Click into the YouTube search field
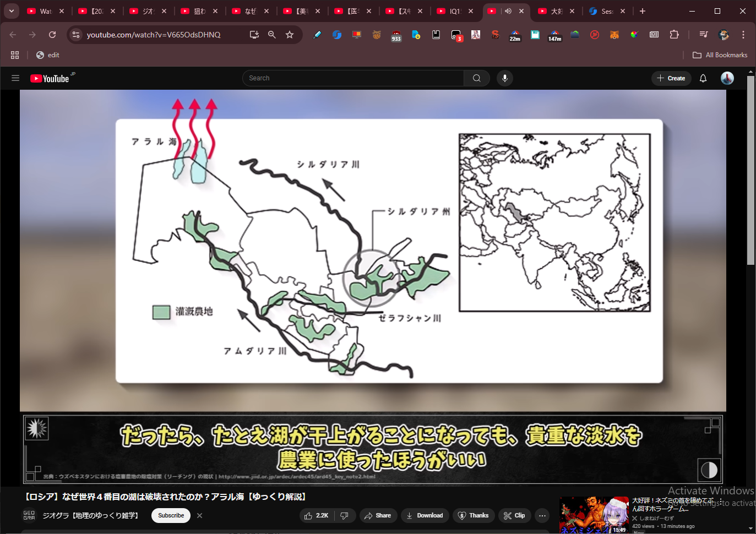Image resolution: width=756 pixels, height=534 pixels. 352,78
